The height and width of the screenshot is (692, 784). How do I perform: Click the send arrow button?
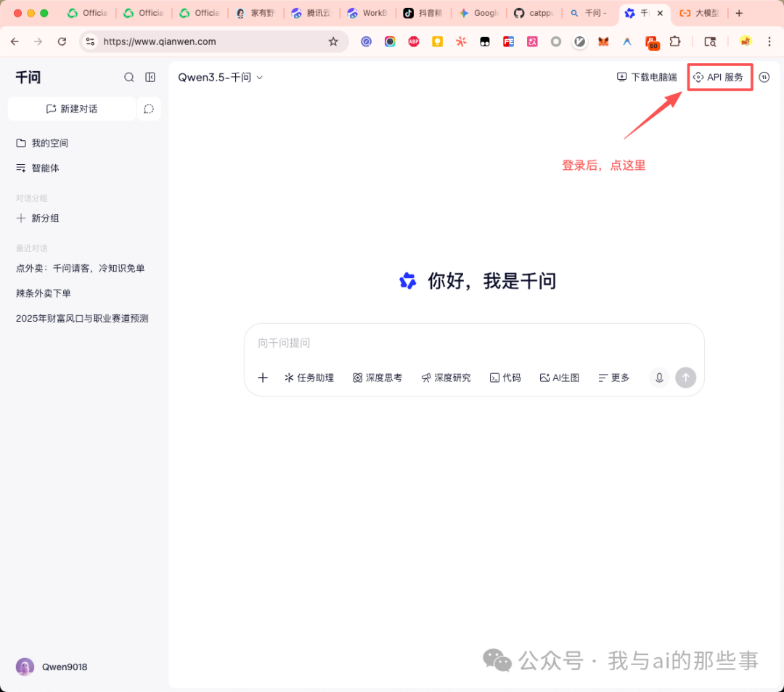(x=685, y=378)
